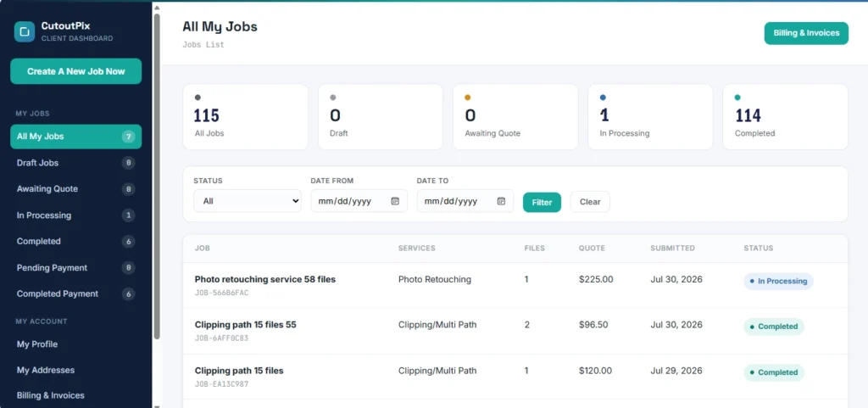Viewport: 868px width, 408px height.
Task: Click the In Processing sidebar count badge
Action: [129, 215]
